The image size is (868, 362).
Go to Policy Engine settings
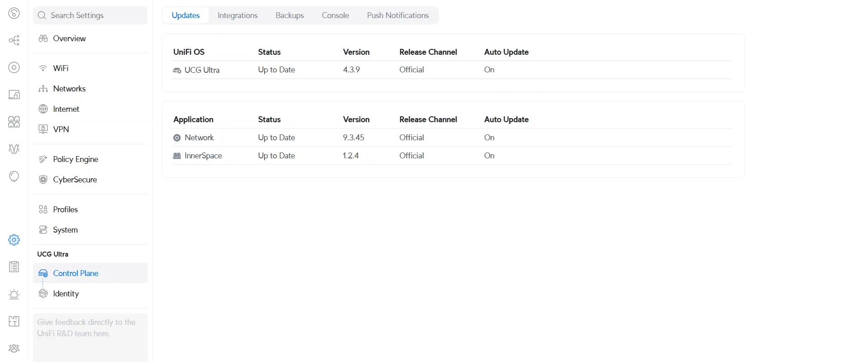75,159
